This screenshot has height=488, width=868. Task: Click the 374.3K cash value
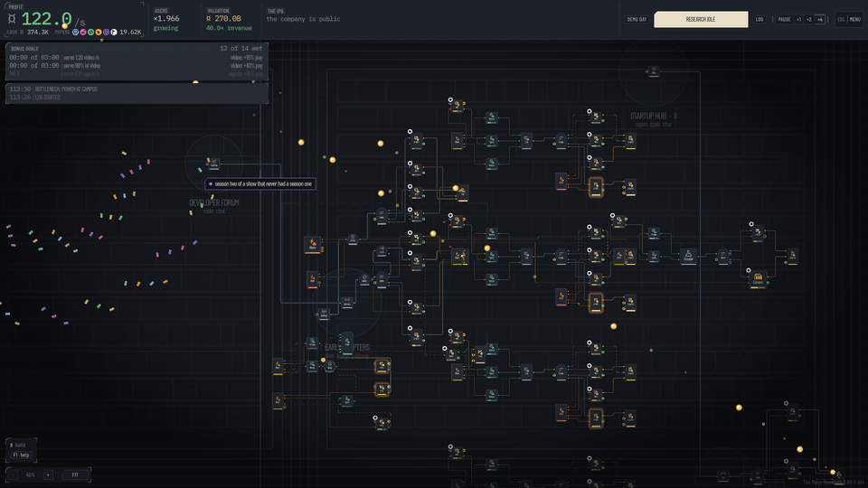click(38, 33)
